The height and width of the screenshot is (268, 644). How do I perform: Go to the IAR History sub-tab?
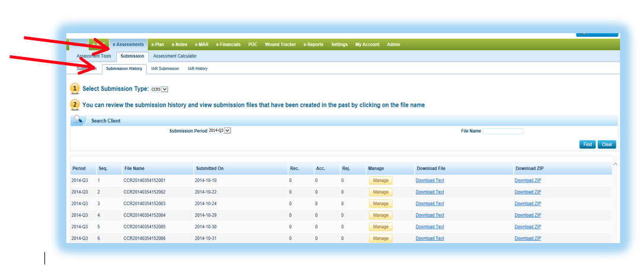pos(197,69)
